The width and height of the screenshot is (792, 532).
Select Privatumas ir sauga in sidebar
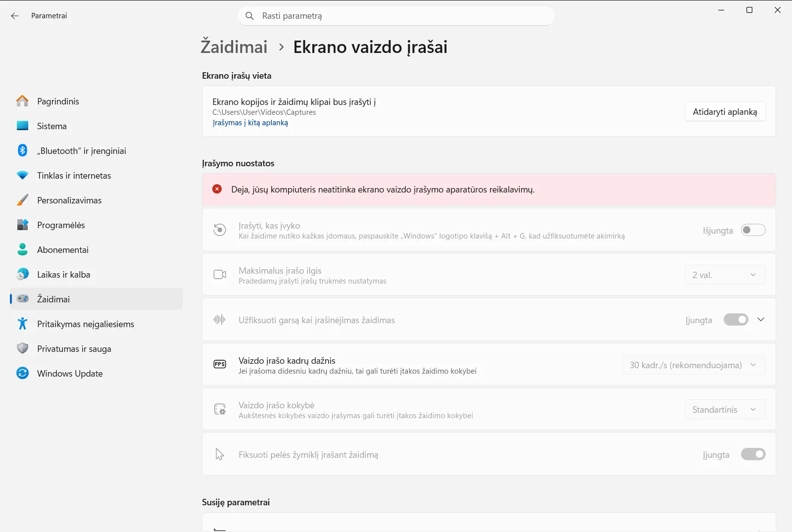96,348
